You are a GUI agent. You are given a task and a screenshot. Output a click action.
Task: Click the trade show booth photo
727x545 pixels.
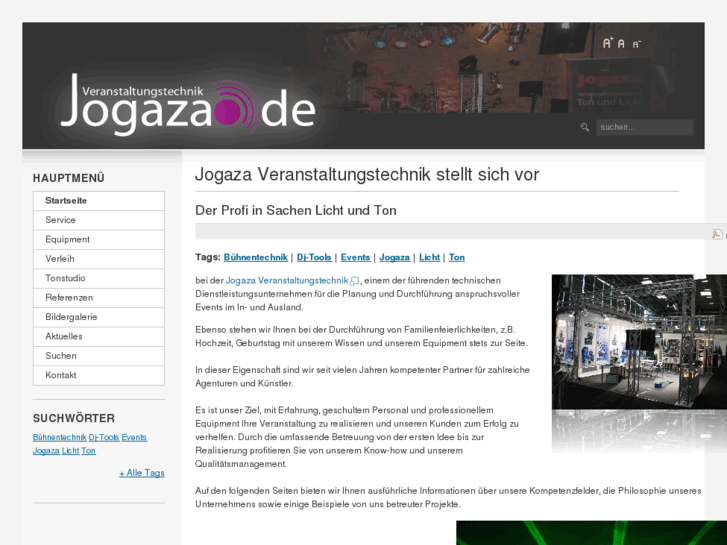point(639,341)
